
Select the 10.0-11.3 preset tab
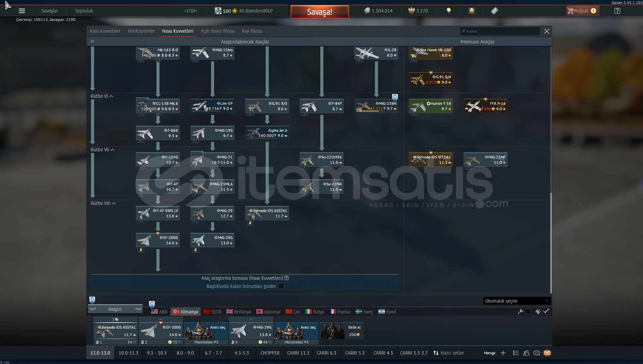[128, 353]
